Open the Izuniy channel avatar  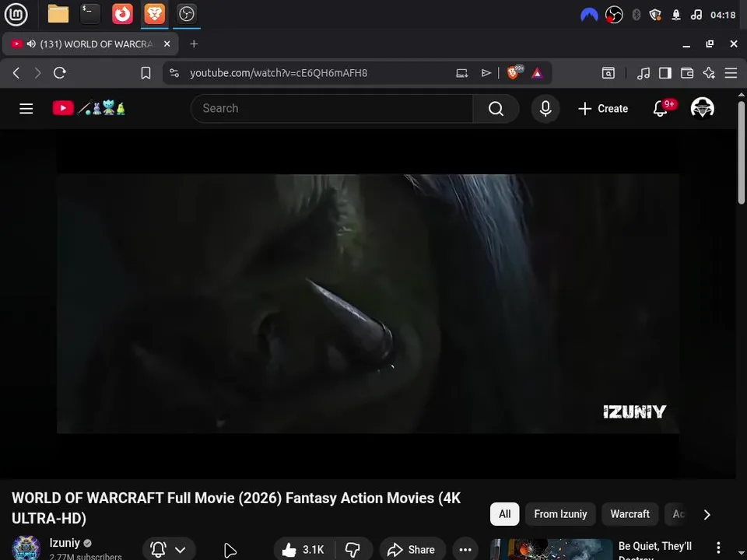click(x=26, y=548)
